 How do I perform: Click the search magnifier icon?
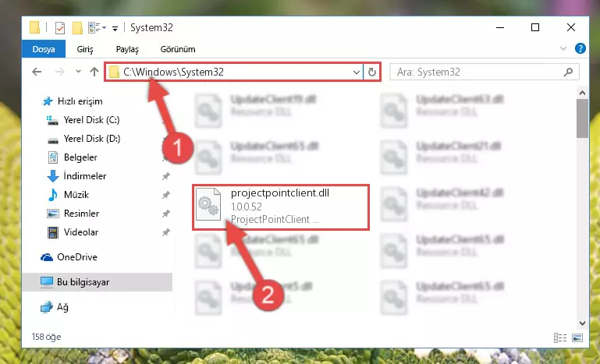[x=568, y=72]
